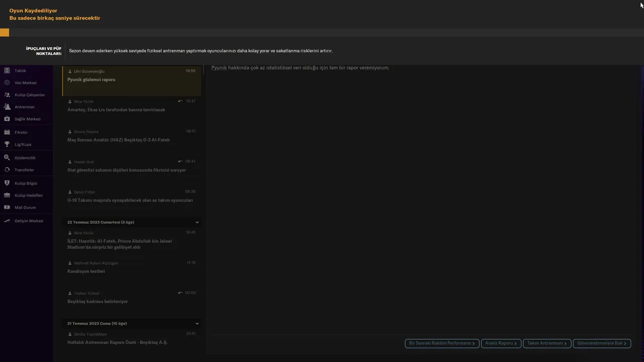This screenshot has height=362, width=644.
Task: Click the Takım Antrenmanı button
Action: pos(547,343)
